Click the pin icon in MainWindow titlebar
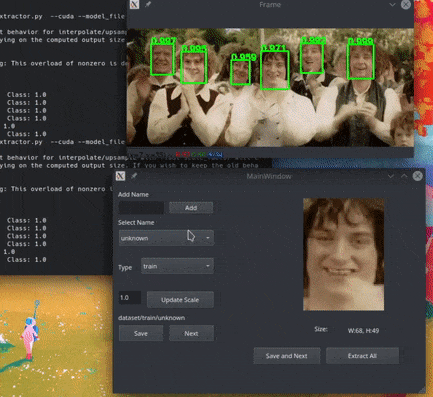The height and width of the screenshot is (397, 433). [134, 176]
